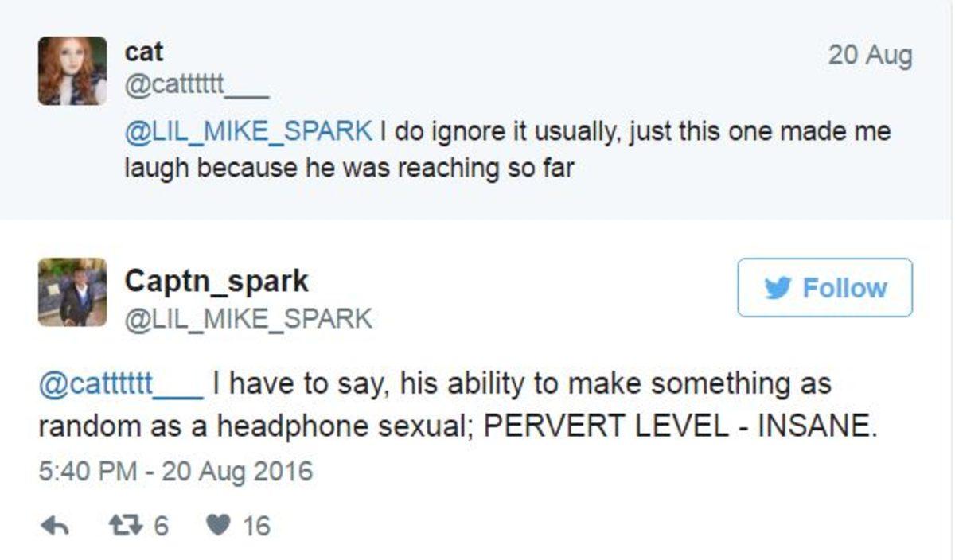Follow Captn_spark with the Follow button
The height and width of the screenshot is (560, 955).
(x=824, y=287)
